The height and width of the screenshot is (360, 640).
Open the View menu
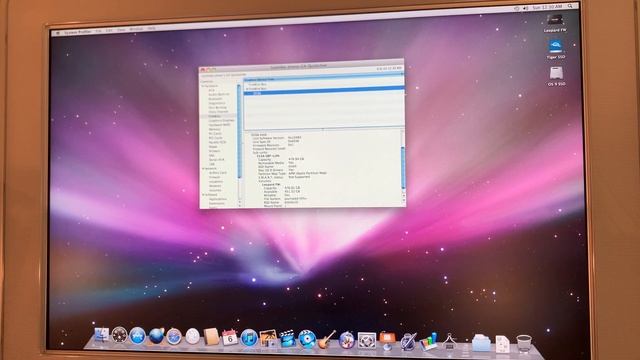(121, 30)
